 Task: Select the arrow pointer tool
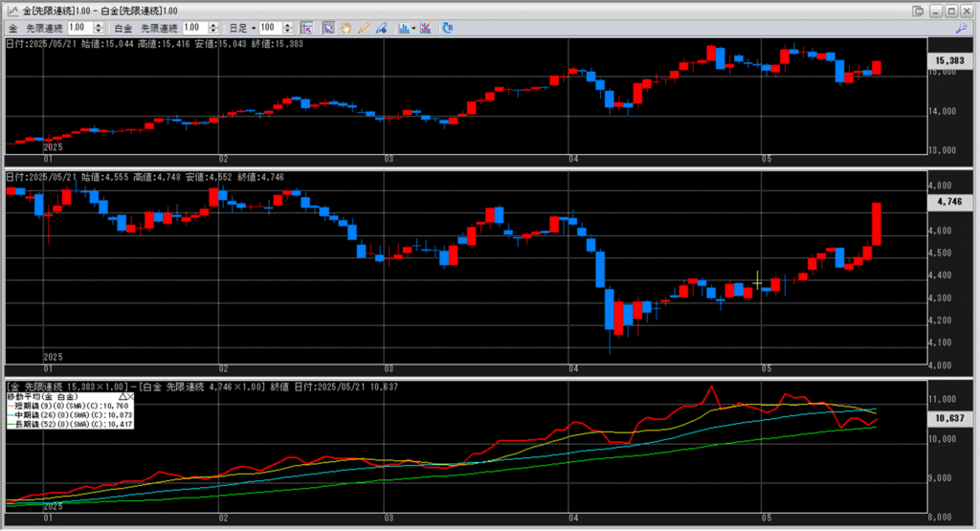(328, 28)
